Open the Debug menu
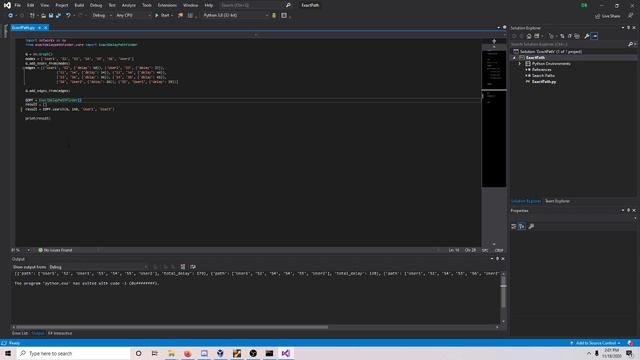 96,5
